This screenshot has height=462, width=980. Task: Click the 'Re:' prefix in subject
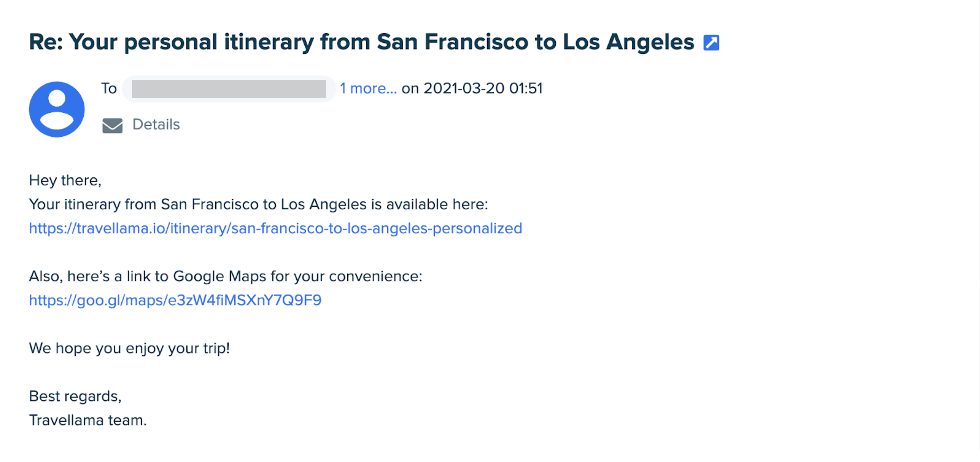pyautogui.click(x=46, y=42)
